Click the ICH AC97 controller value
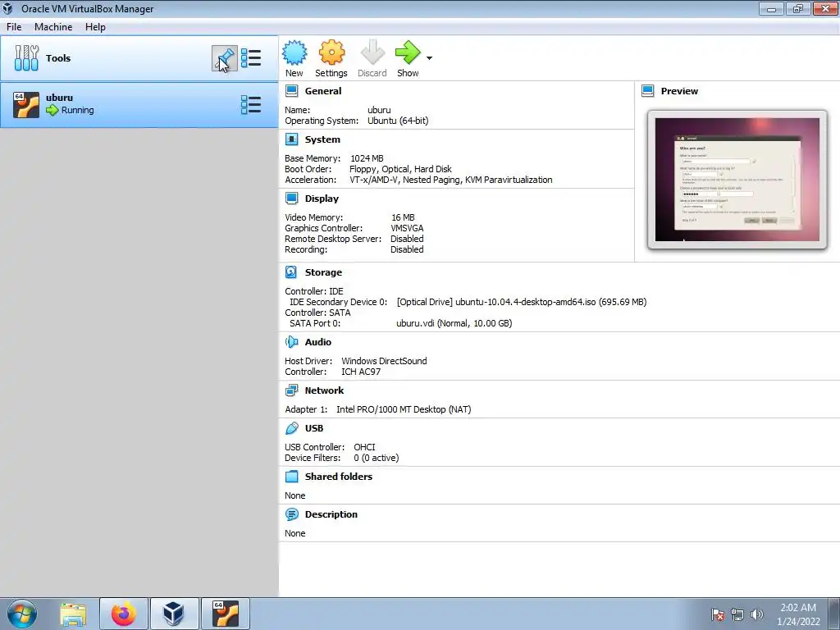Screen dimensions: 840x630 coord(361,372)
